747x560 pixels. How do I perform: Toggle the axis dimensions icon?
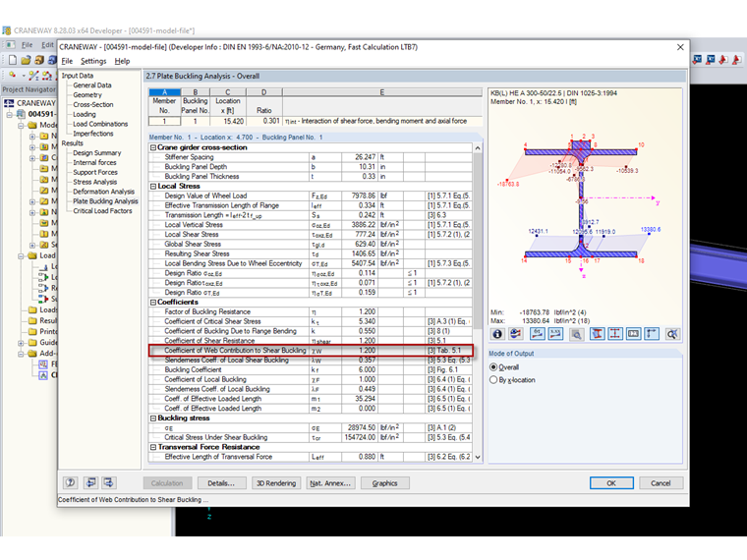pos(652,334)
